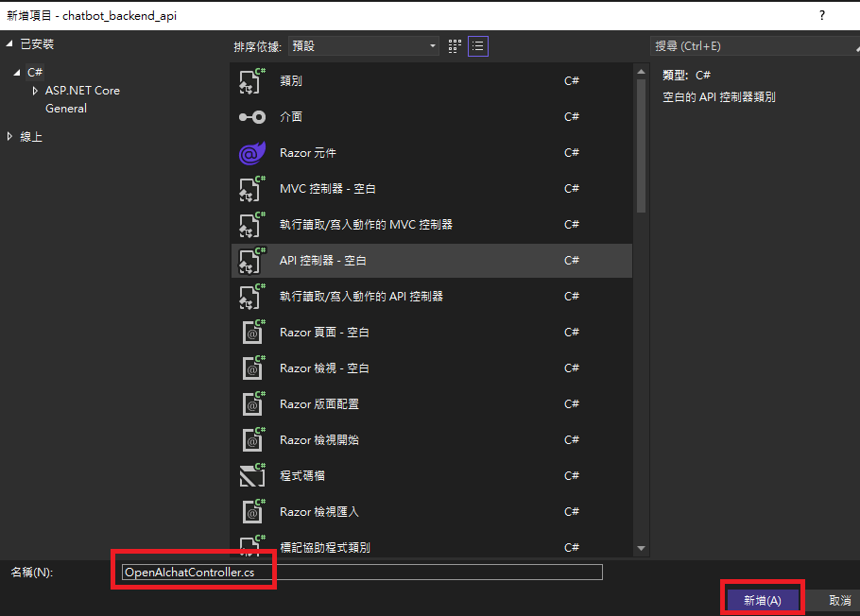Pick the 執行讀取/寫入動作的 API 控制器 icon
This screenshot has height=616, width=860.
coord(251,297)
